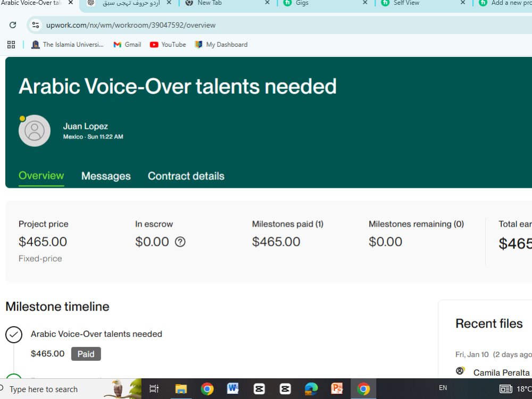532x399 pixels.
Task: Close the New Tab browser tab
Action: tap(268, 3)
